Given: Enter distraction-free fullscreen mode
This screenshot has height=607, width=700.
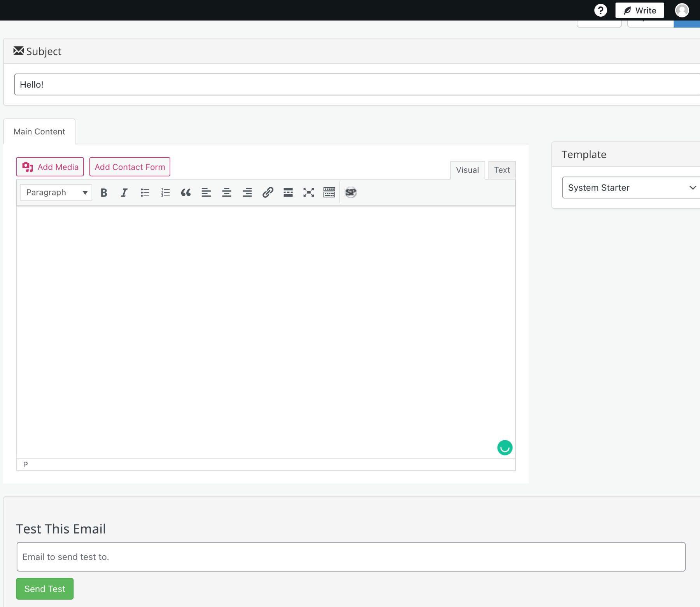Looking at the screenshot, I should click(308, 192).
